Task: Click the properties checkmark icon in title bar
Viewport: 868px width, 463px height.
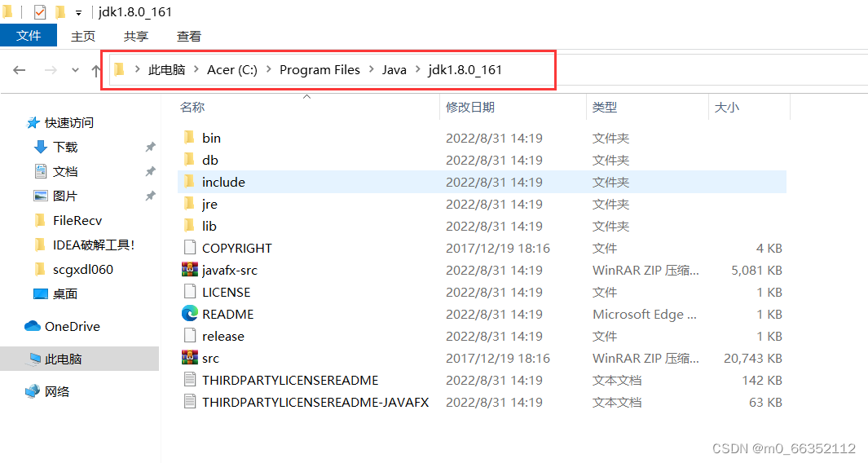Action: [40, 11]
